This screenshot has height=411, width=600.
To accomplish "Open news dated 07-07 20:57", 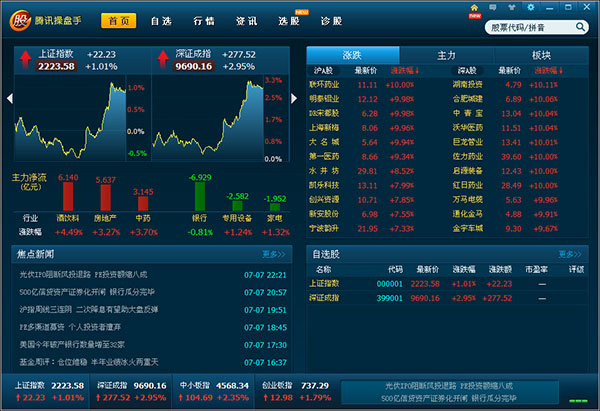I will [x=153, y=292].
